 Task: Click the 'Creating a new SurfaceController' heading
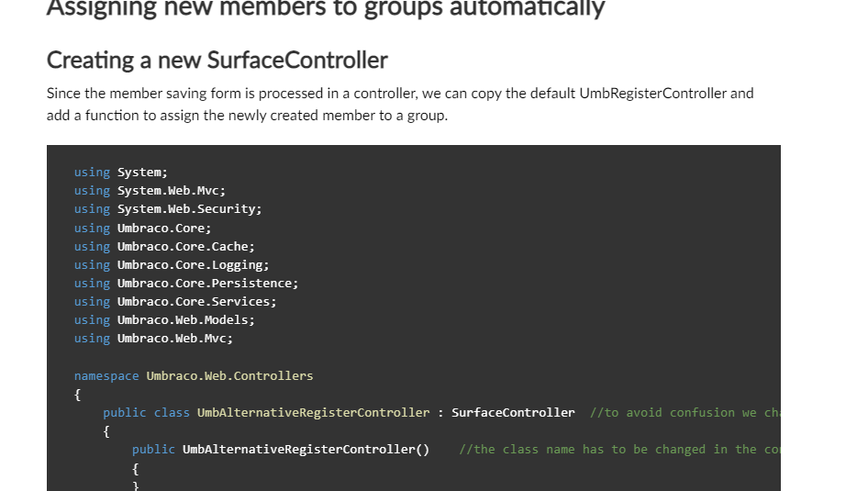217,61
